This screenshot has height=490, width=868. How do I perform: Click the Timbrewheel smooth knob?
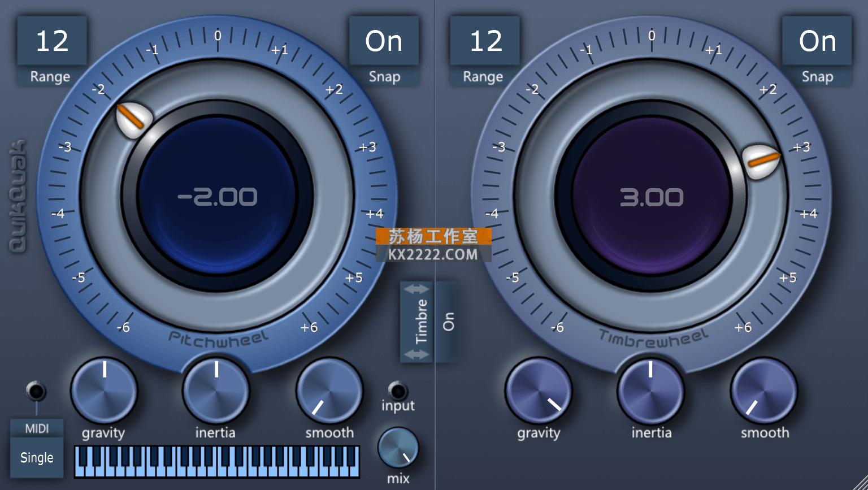click(763, 391)
